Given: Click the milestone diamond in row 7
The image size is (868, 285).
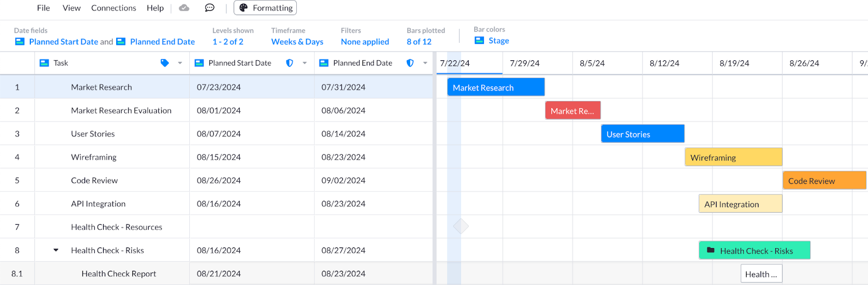Looking at the screenshot, I should tap(461, 226).
